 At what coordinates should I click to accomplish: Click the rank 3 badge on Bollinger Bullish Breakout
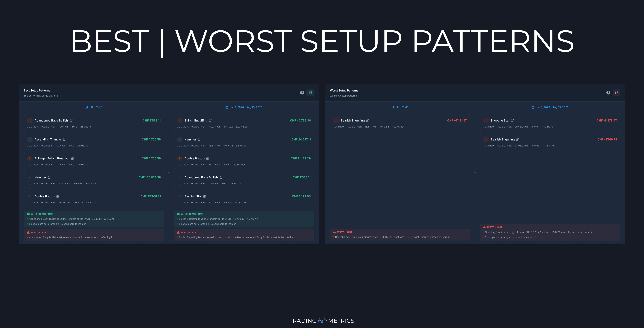coord(30,159)
